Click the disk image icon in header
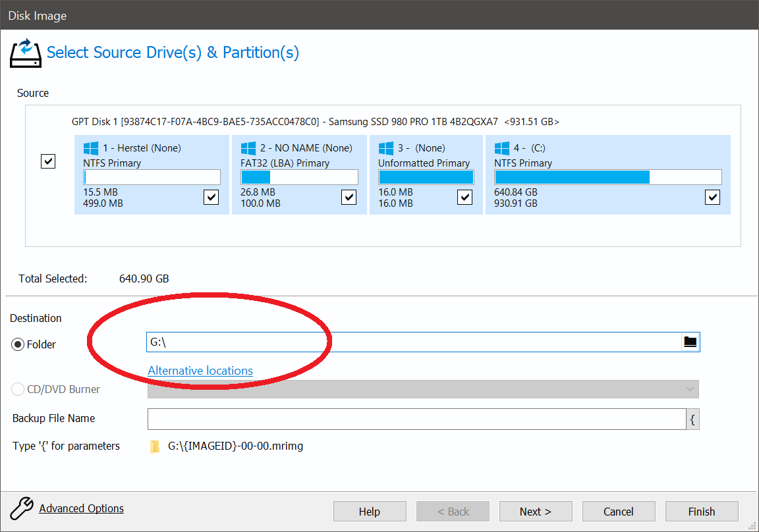Screen dimensions: 759x532 click(x=26, y=53)
